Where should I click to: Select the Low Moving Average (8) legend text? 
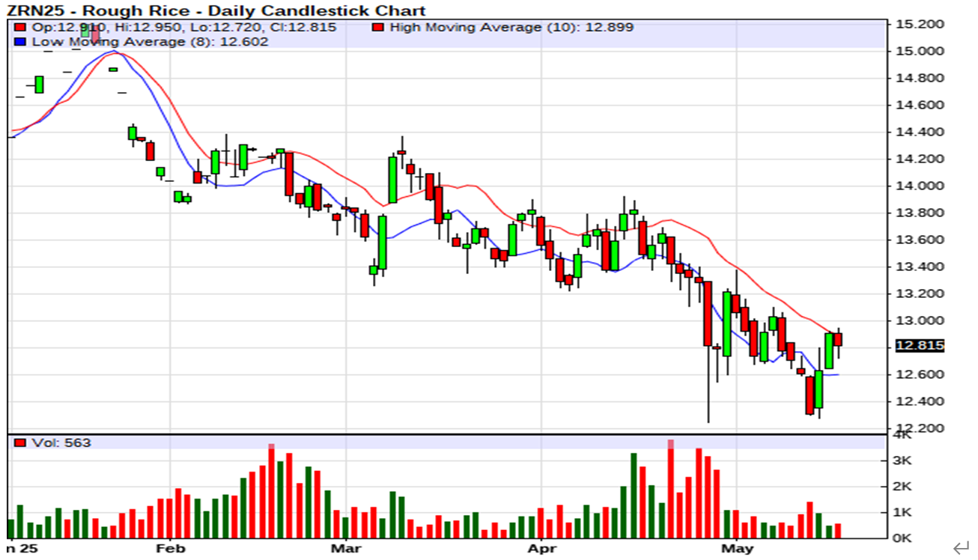point(150,42)
